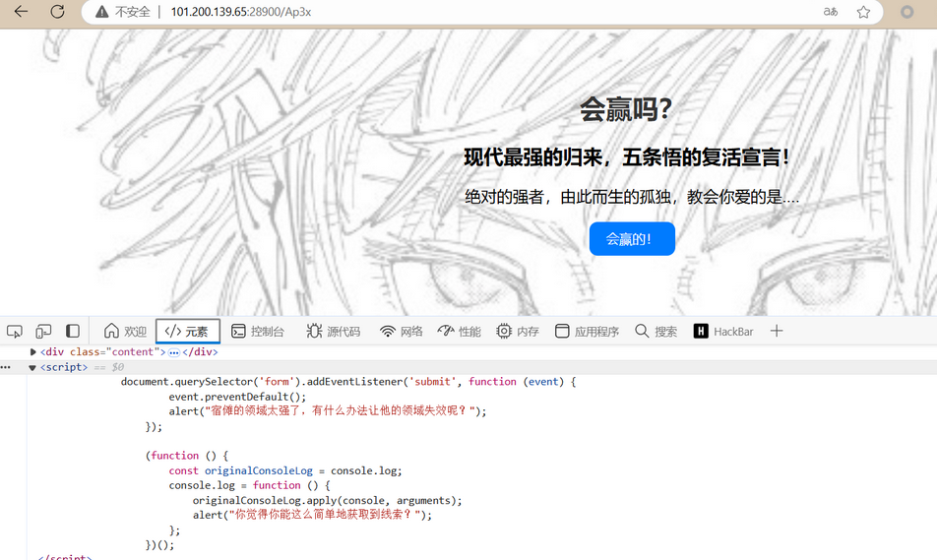Open the HackBar tab
The width and height of the screenshot is (937, 560).
(x=723, y=331)
